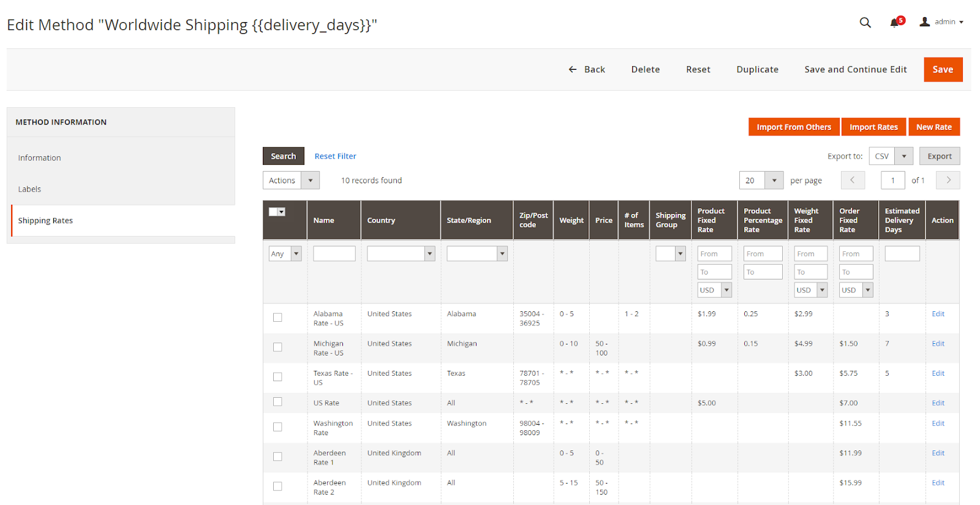Click the Reset Filter link
Image resolution: width=980 pixels, height=505 pixels.
pos(335,156)
